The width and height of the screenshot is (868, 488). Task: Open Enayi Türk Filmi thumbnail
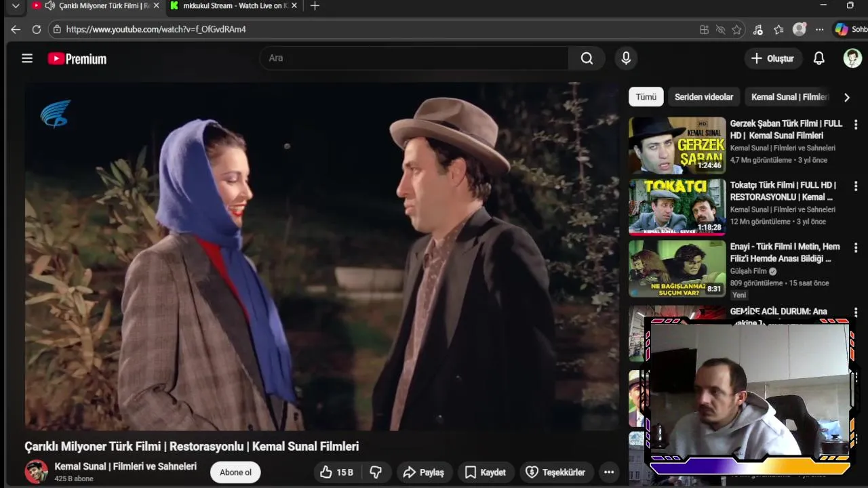(677, 269)
